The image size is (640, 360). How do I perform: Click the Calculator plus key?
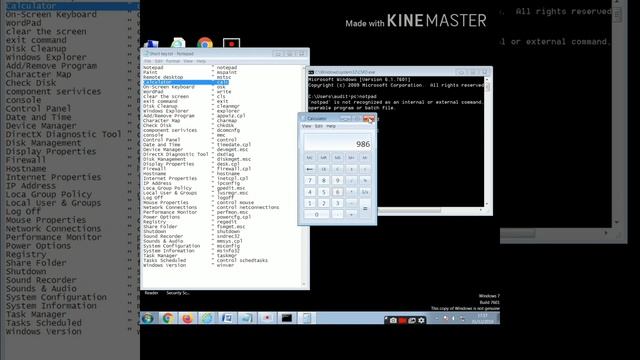pos(351,214)
